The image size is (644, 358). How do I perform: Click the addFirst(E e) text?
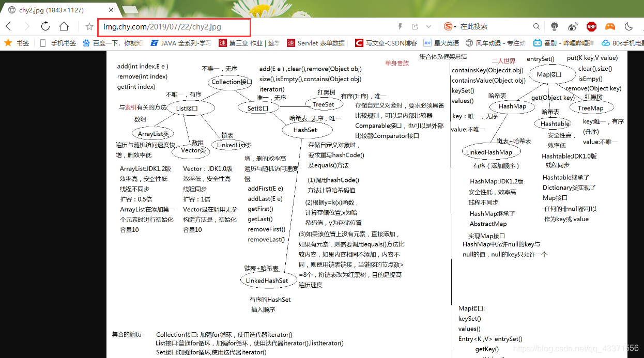tap(265, 189)
